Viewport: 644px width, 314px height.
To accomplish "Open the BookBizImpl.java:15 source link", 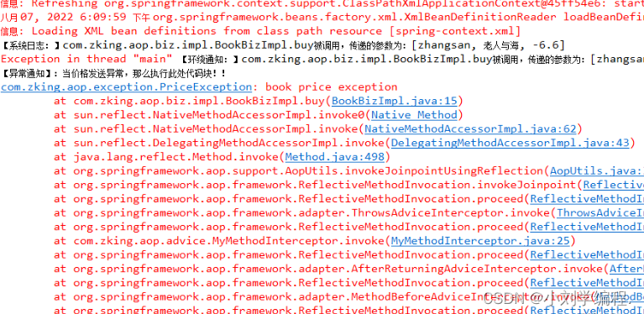I will pos(395,101).
